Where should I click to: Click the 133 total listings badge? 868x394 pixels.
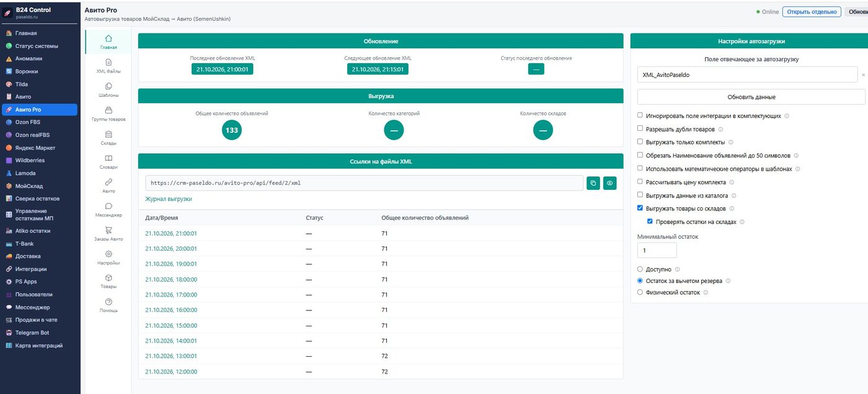point(232,130)
